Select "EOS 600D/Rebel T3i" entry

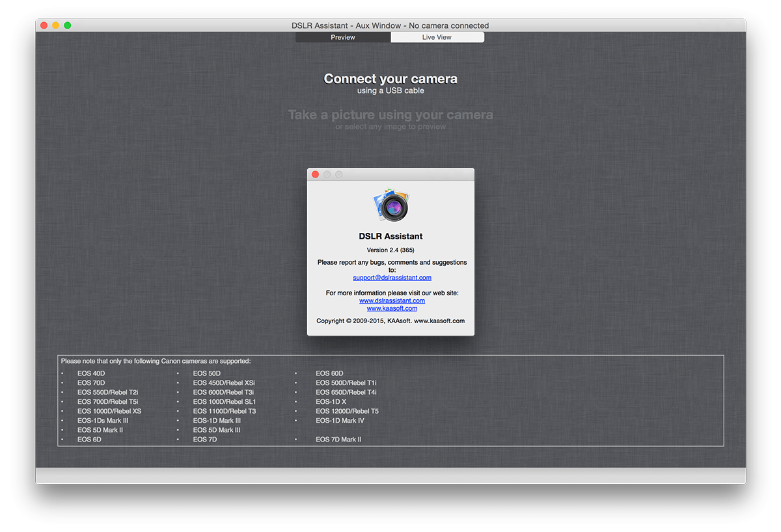(223, 392)
